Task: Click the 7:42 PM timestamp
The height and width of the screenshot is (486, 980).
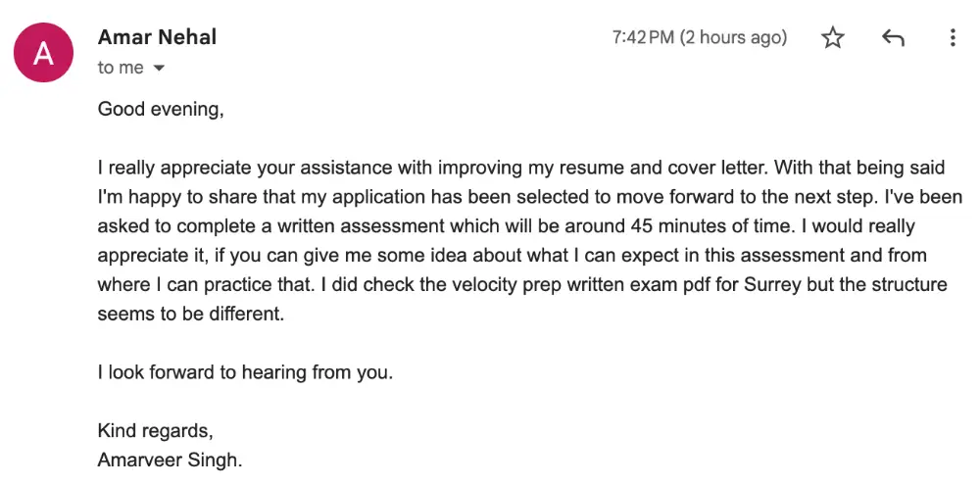Action: click(643, 38)
